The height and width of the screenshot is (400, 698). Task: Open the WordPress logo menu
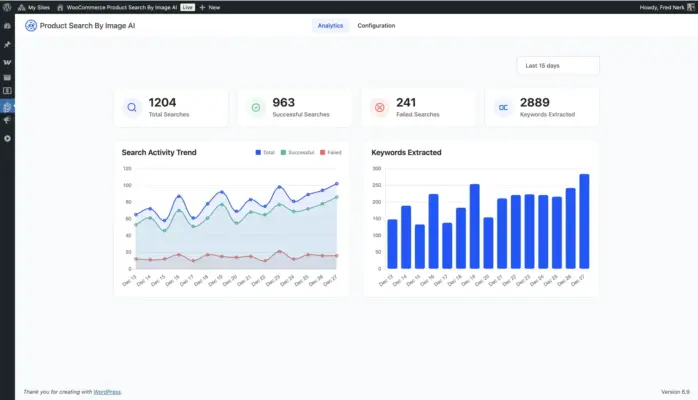click(7, 7)
